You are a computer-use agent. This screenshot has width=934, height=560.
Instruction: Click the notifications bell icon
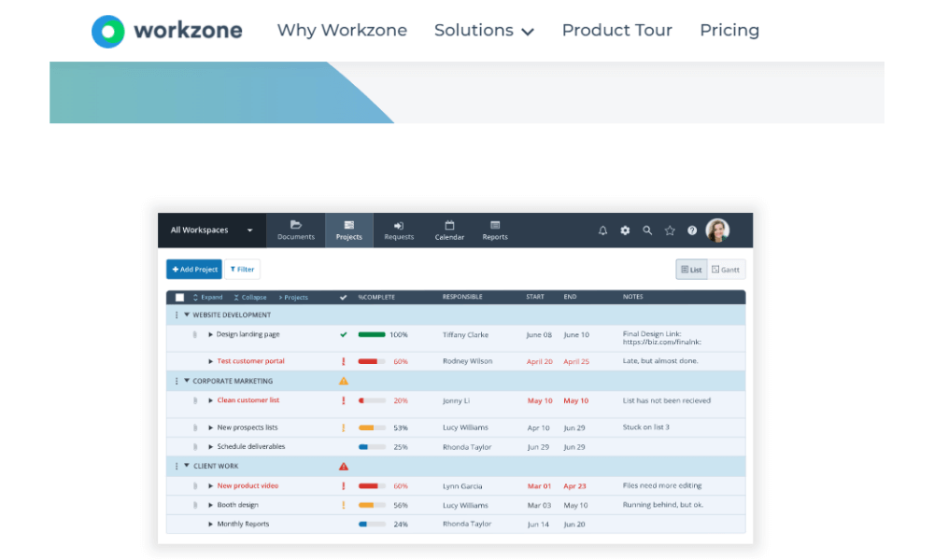[x=602, y=231]
